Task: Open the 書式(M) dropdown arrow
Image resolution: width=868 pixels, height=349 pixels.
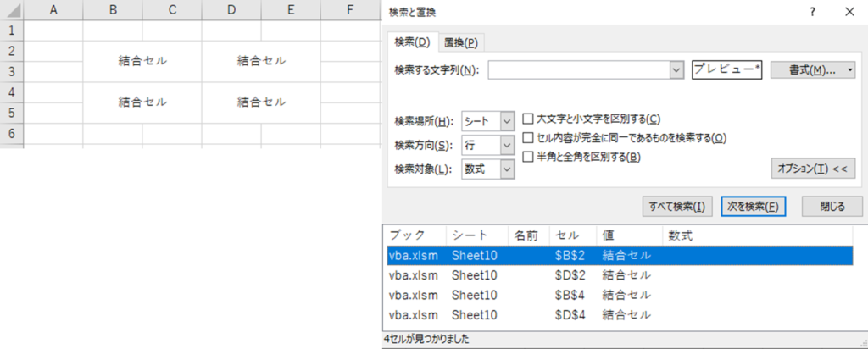Action: coord(849,70)
